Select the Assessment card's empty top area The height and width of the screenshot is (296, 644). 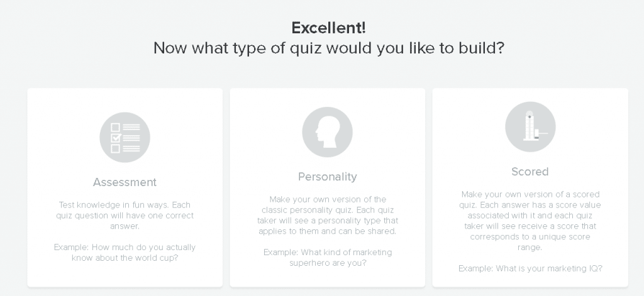click(x=125, y=100)
